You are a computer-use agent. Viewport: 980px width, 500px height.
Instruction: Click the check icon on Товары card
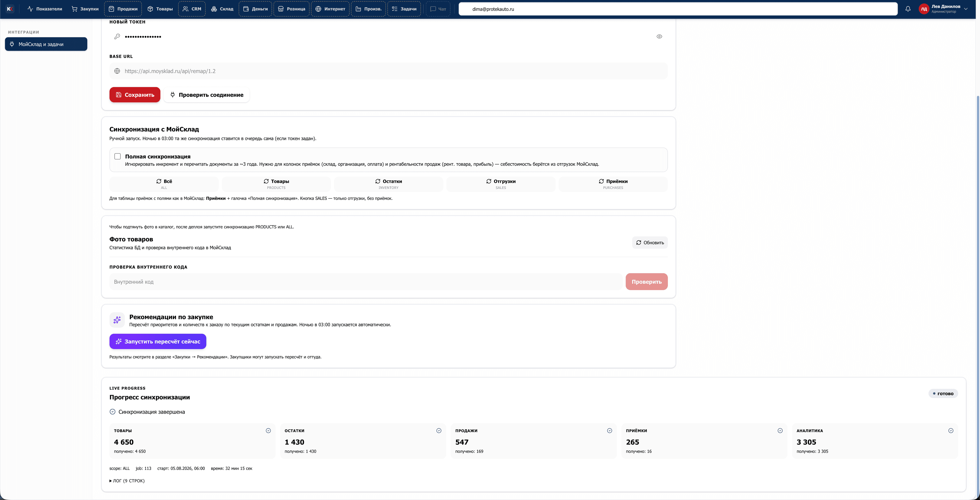268,431
